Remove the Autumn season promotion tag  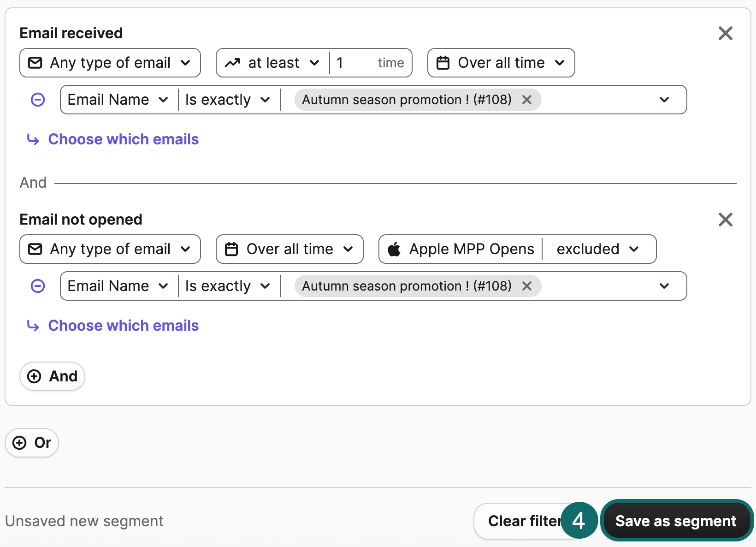point(527,100)
